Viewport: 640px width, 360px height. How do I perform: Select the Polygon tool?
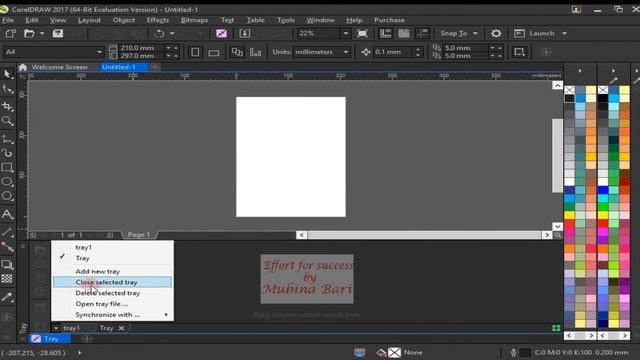pyautogui.click(x=7, y=196)
